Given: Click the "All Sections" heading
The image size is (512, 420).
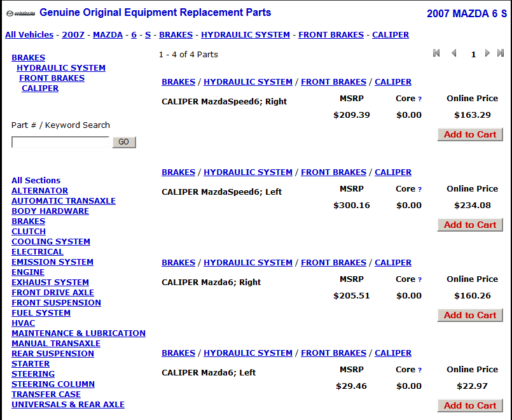Looking at the screenshot, I should [x=36, y=181].
